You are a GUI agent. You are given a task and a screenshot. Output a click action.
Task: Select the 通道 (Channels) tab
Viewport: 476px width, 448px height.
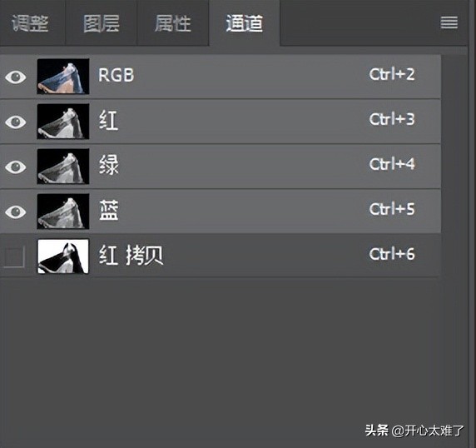coord(245,23)
